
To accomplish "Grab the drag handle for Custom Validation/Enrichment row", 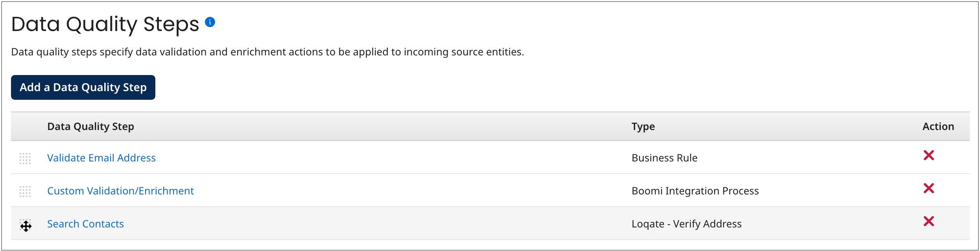I will pos(26,191).
